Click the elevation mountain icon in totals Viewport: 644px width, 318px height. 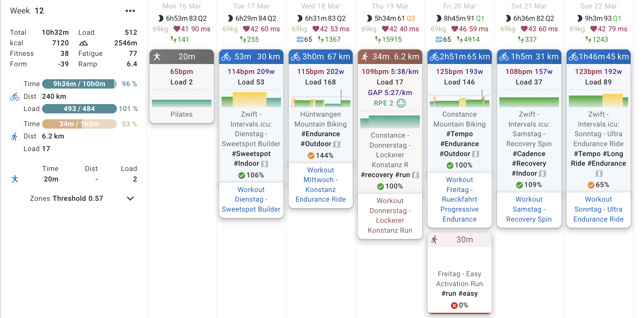(x=83, y=43)
